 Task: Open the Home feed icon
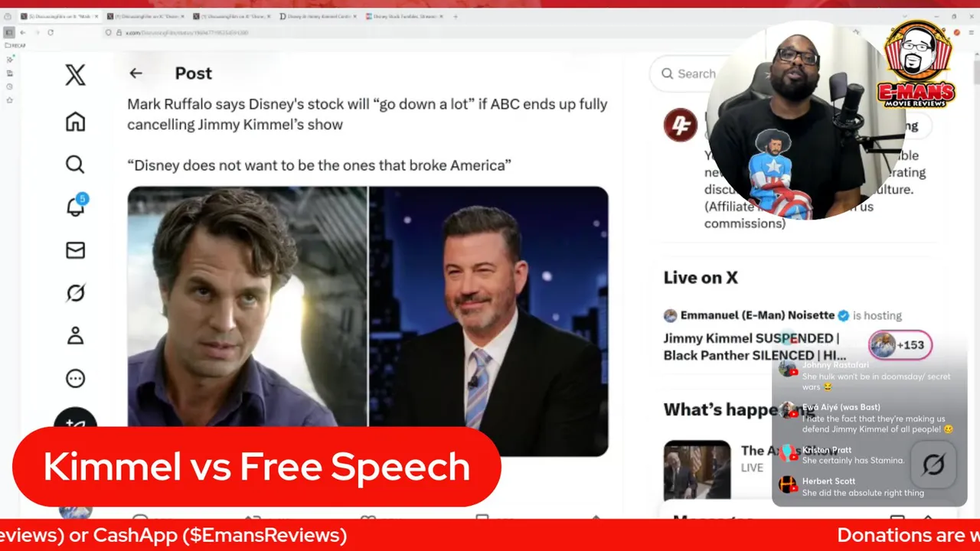75,122
